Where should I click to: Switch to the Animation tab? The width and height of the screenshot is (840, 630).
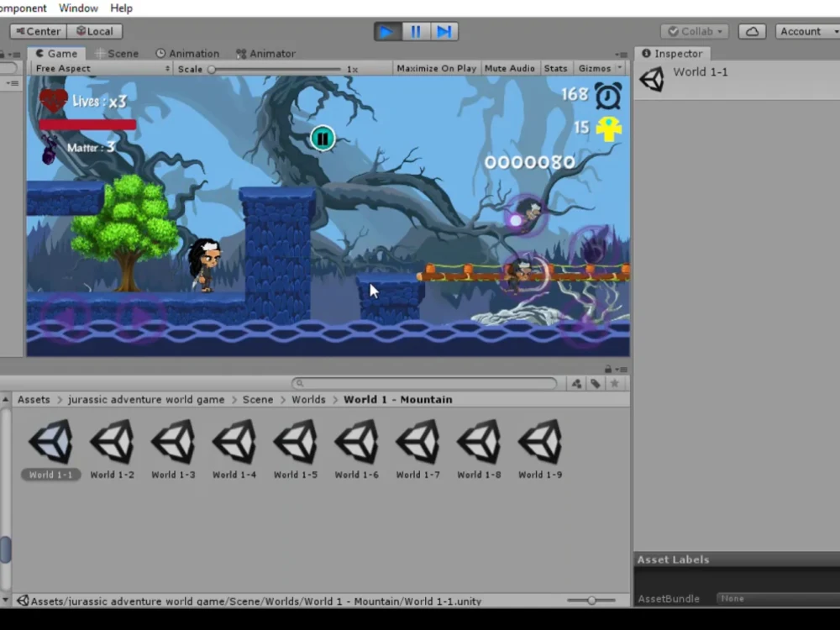187,54
